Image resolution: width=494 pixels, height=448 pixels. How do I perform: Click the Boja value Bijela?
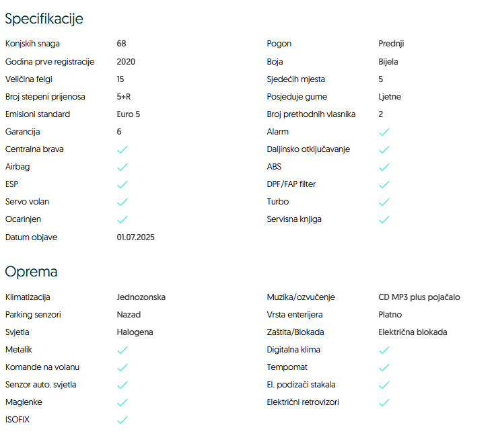[388, 62]
